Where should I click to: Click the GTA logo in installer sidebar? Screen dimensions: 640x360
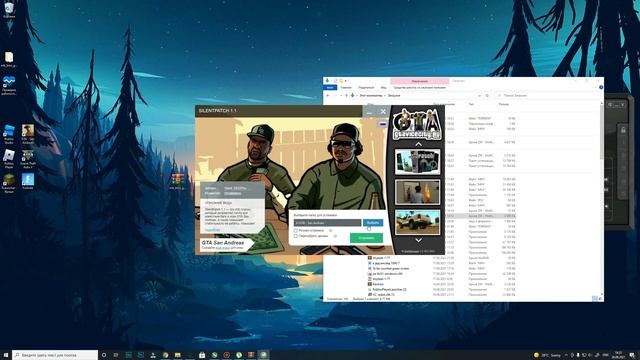pyautogui.click(x=417, y=123)
